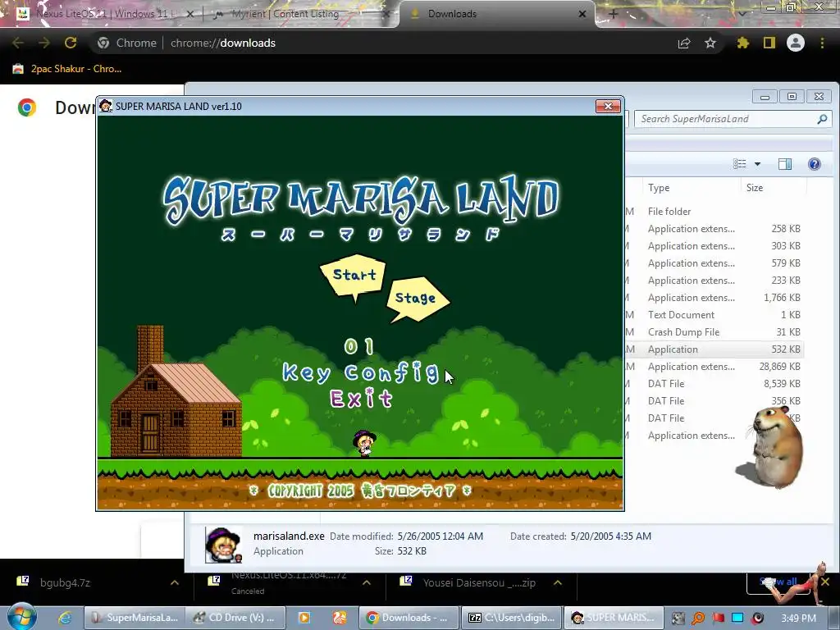Share this page icon in Chrome

(684, 43)
